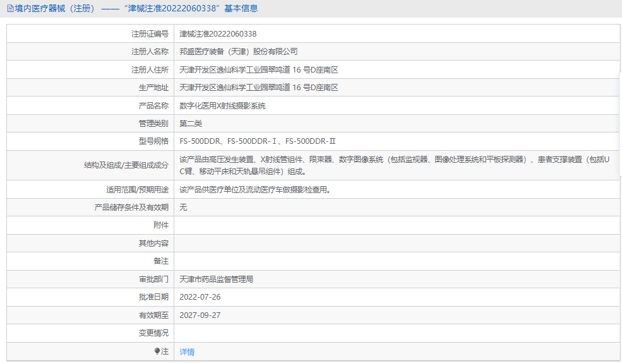Click intended use text 该产品供医疗单位及流动医疗车做摄影检查用
The width and height of the screenshot is (622, 364).
coord(255,190)
